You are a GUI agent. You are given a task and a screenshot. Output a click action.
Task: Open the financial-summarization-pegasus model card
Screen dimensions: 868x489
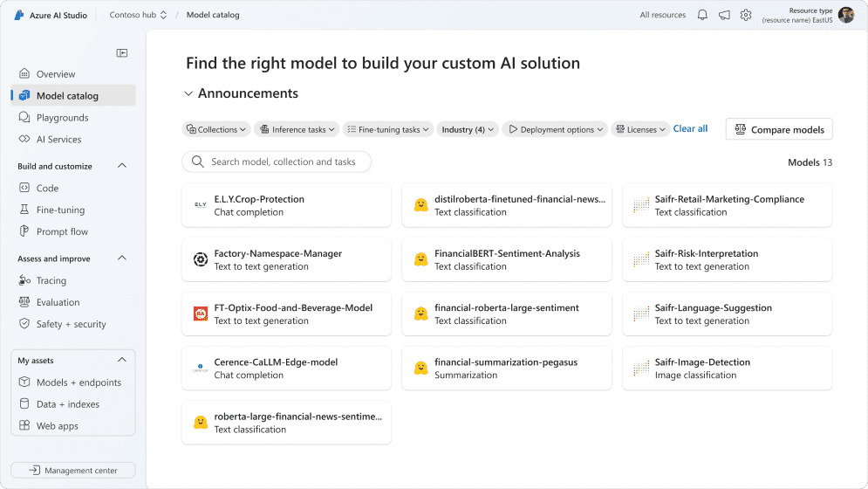tap(507, 368)
